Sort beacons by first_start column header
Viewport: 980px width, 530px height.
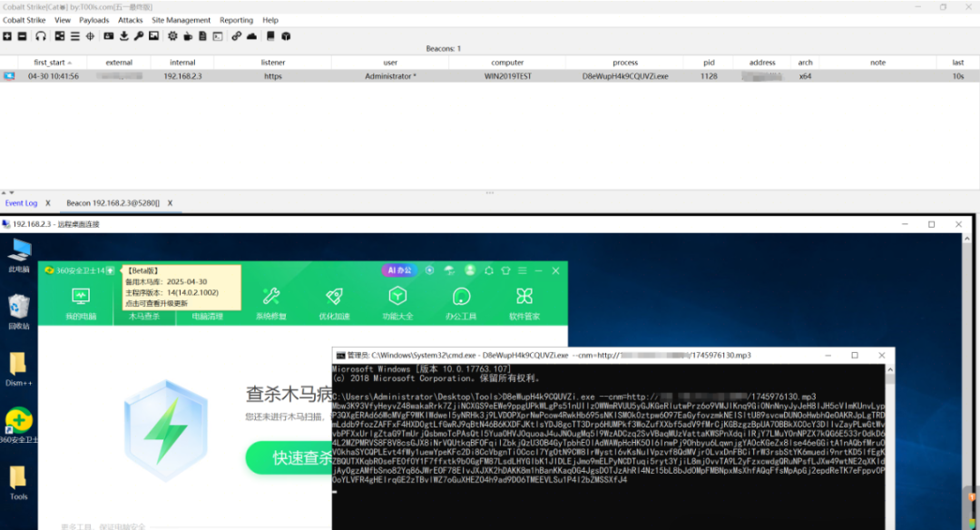53,63
